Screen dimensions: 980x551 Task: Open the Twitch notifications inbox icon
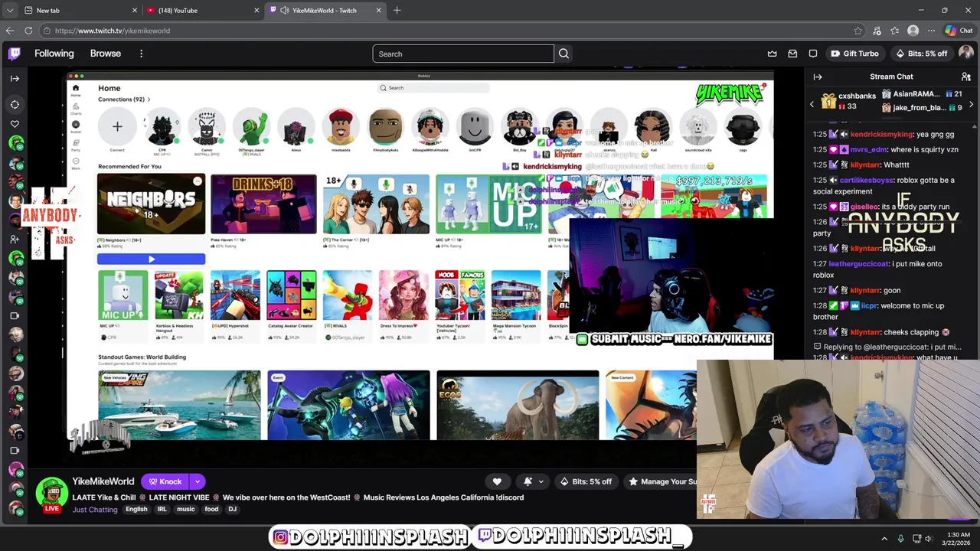point(792,54)
